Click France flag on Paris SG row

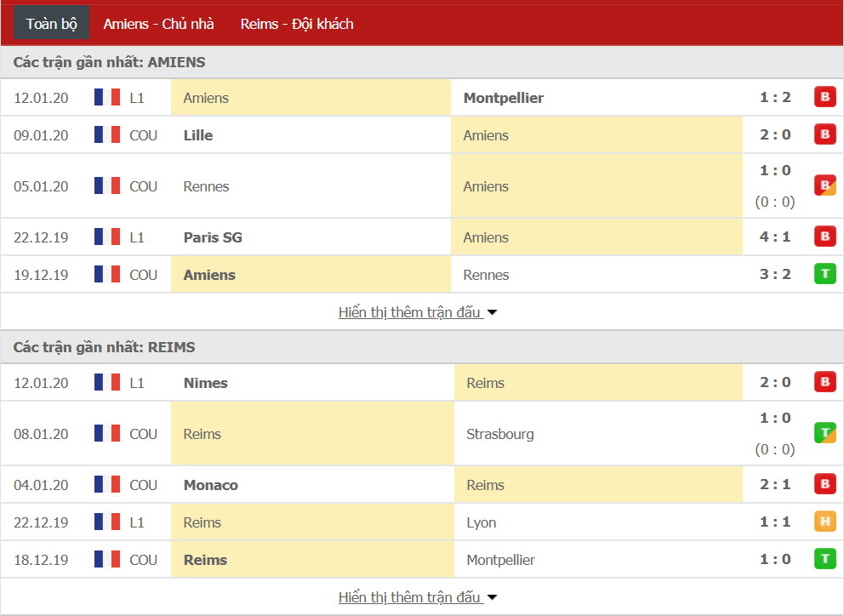(107, 237)
